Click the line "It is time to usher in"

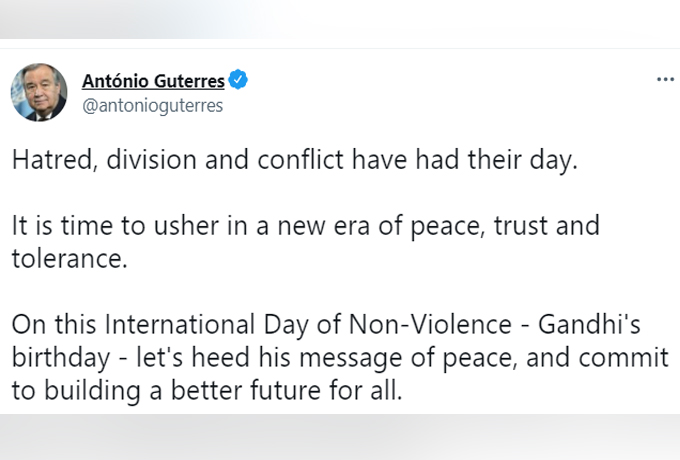click(306, 226)
